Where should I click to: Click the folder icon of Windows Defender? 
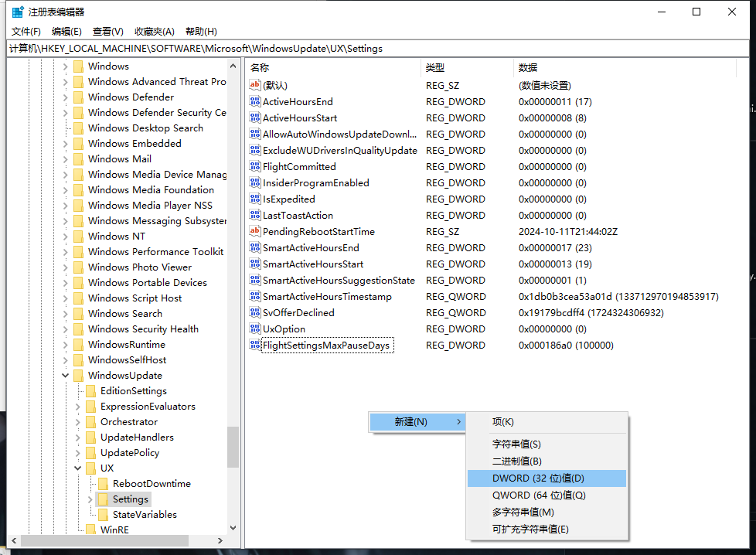click(x=78, y=97)
